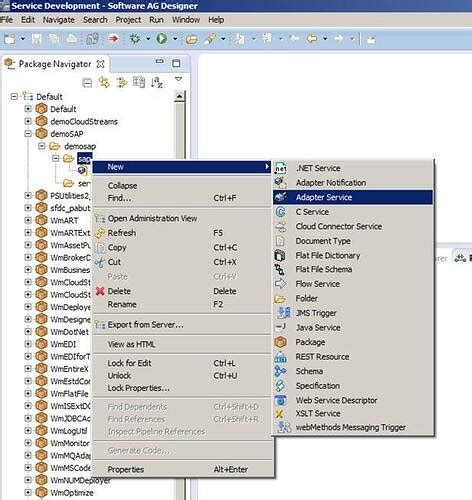Select the WmLogUtil package
Screen dimensions: 472x500
click(69, 431)
